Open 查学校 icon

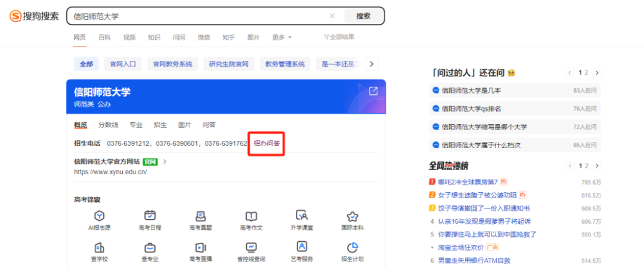pos(100,248)
